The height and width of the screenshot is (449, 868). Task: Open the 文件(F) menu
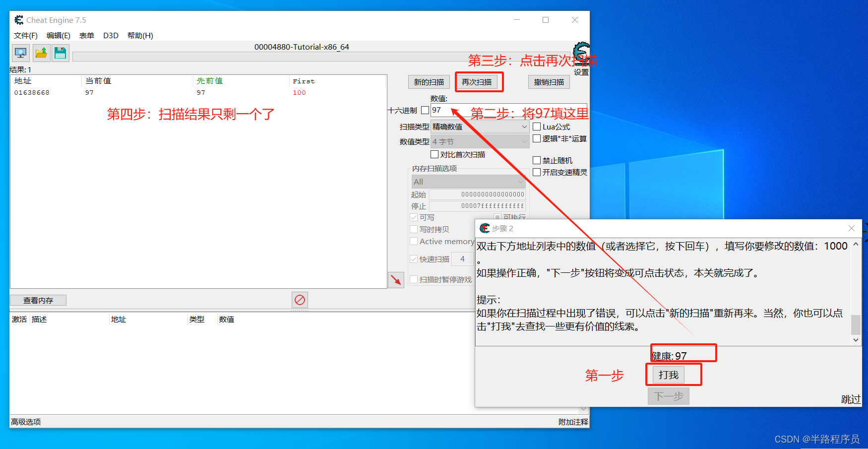[x=26, y=36]
